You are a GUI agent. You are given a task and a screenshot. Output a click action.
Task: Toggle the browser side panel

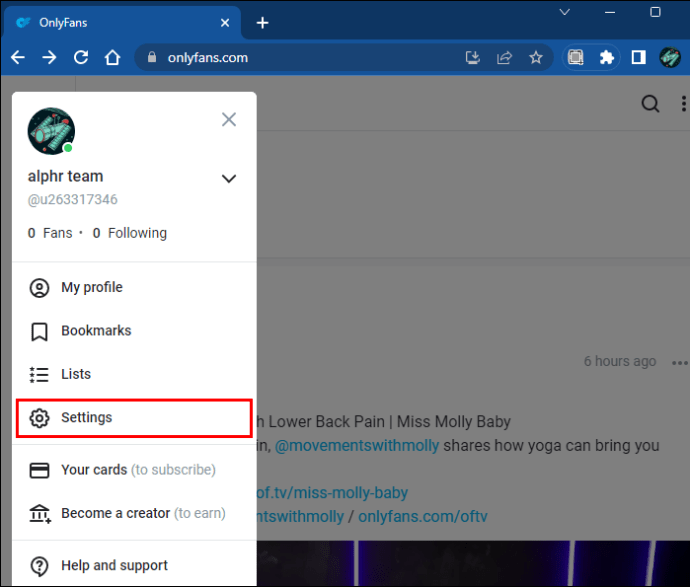click(x=638, y=58)
